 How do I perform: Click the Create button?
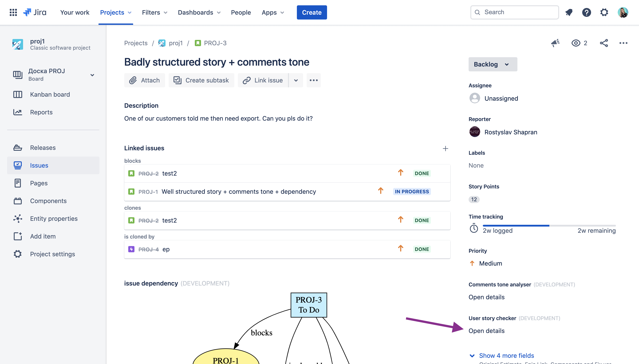click(x=312, y=12)
